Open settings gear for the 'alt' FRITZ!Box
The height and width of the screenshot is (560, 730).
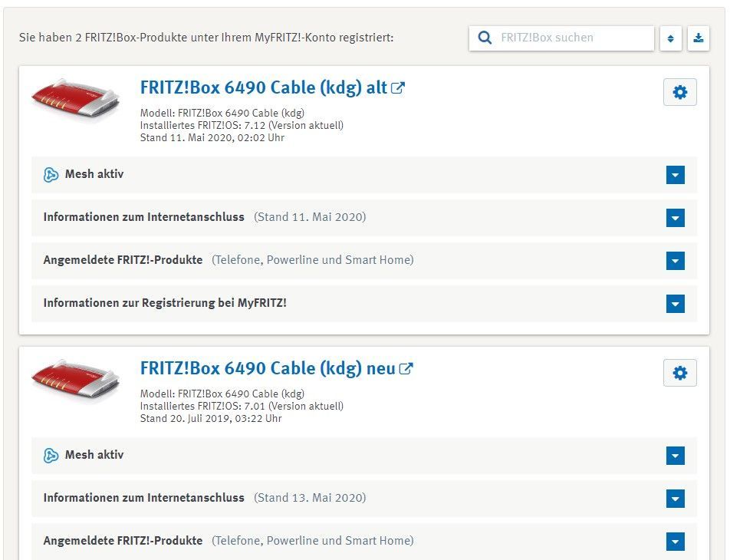(679, 93)
